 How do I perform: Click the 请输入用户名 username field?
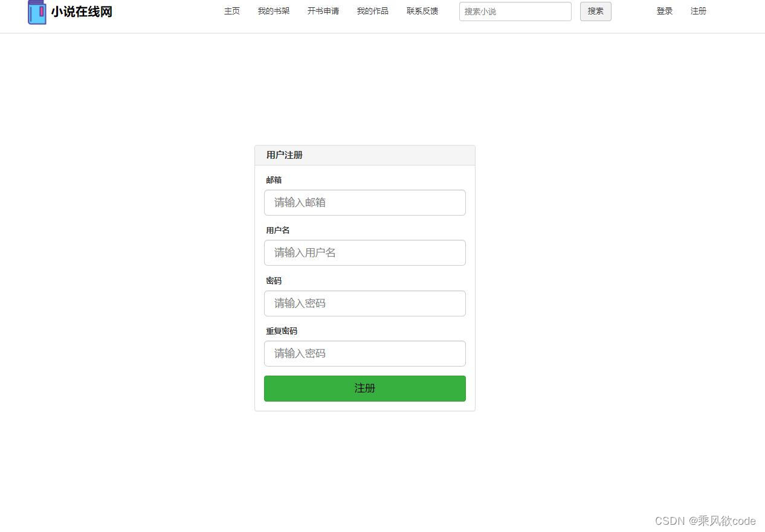(x=364, y=252)
